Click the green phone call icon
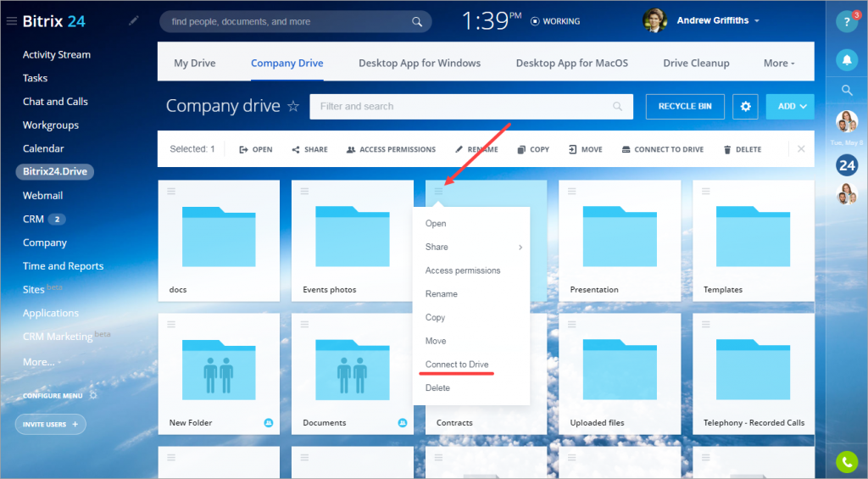Viewport: 868px width, 479px height. click(x=847, y=461)
